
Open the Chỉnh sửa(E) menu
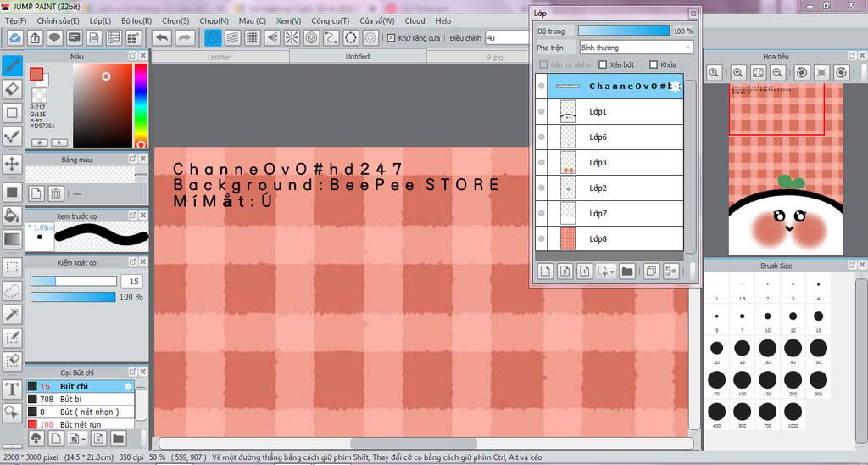pos(58,20)
